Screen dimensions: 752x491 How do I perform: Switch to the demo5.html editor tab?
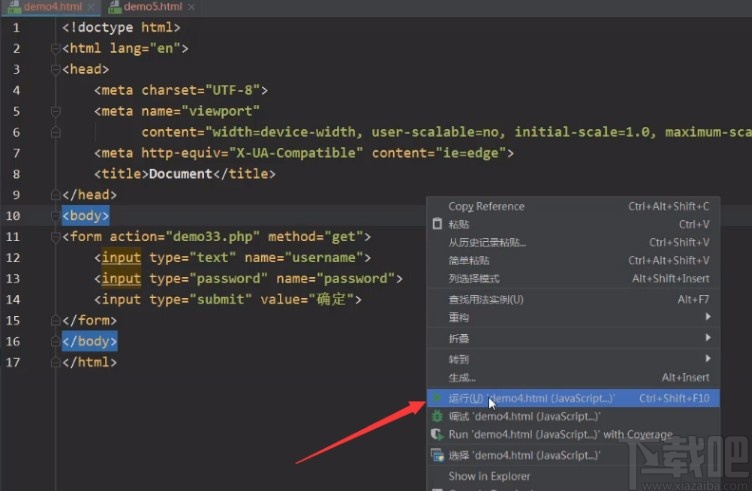pos(153,7)
